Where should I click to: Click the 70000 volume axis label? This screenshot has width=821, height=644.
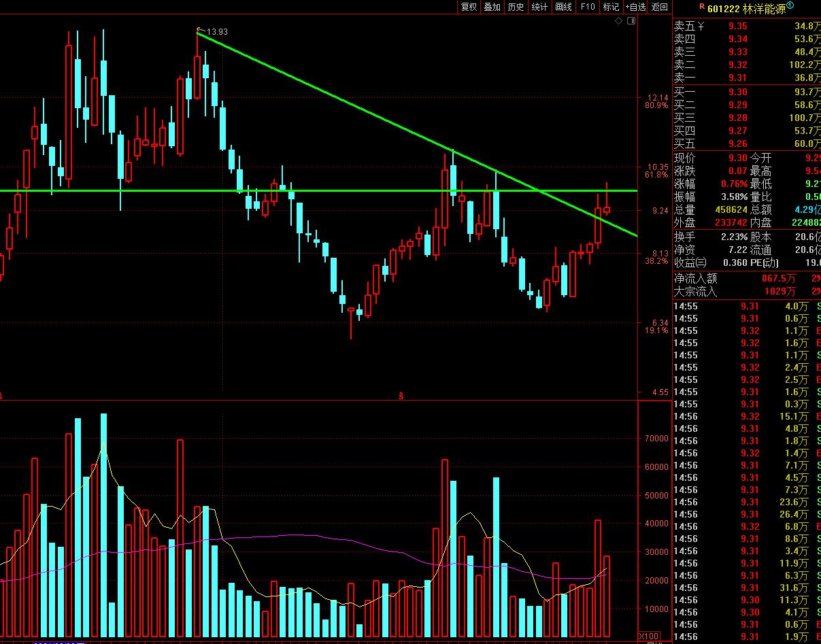pos(656,439)
